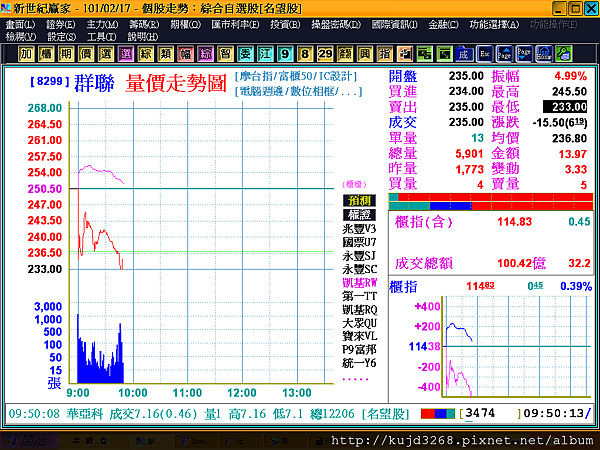Image resolution: width=600 pixels, height=450 pixels.
Task: Click the 類 toolbar icon
Action: (165, 54)
